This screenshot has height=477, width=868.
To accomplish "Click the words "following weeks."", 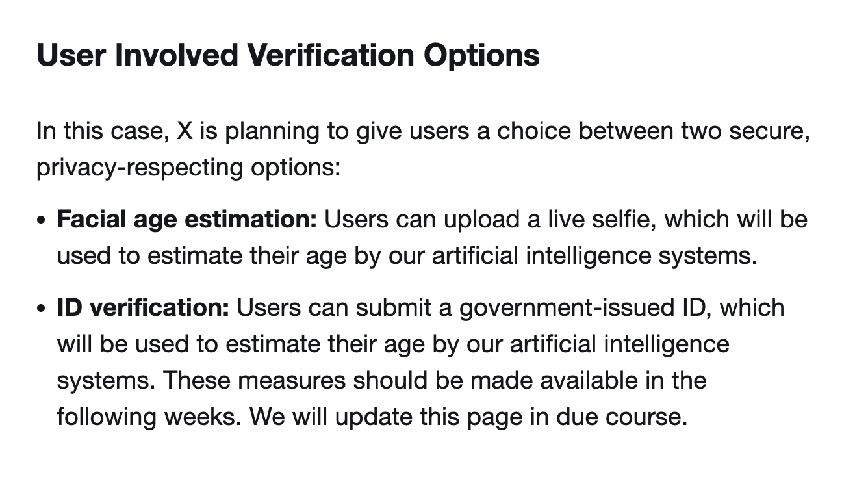I will point(150,417).
